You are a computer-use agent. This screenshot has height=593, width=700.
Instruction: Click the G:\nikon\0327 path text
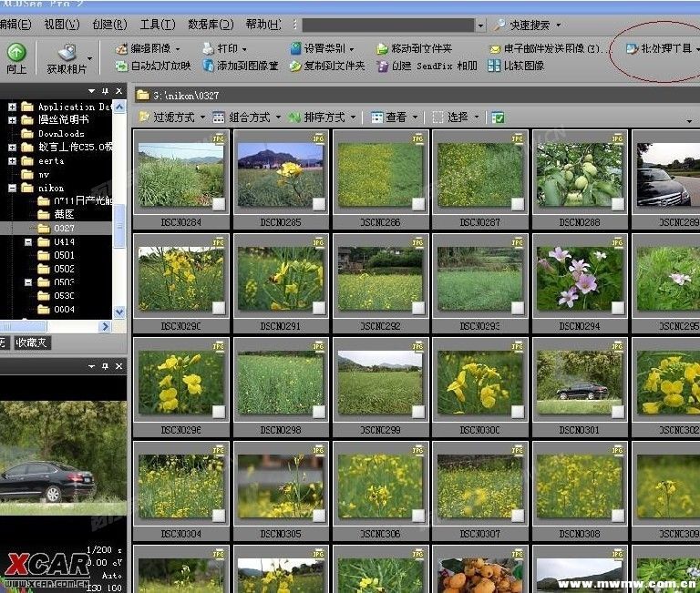pyautogui.click(x=186, y=96)
